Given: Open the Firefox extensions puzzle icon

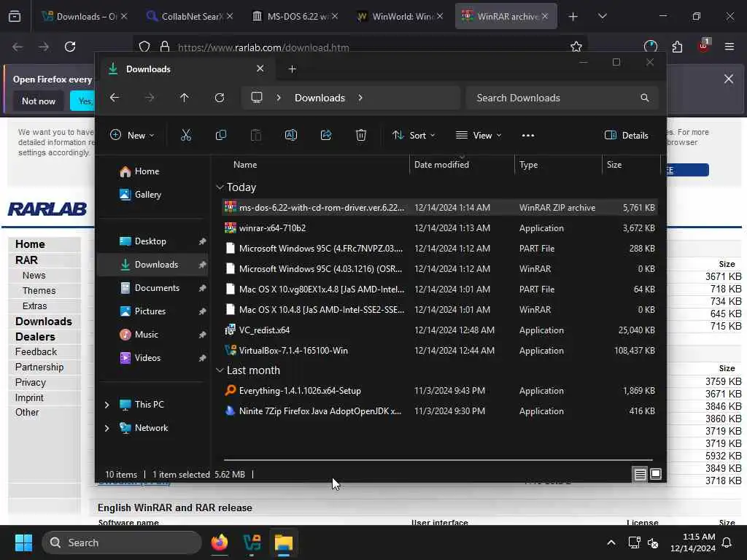Looking at the screenshot, I should click(x=677, y=47).
